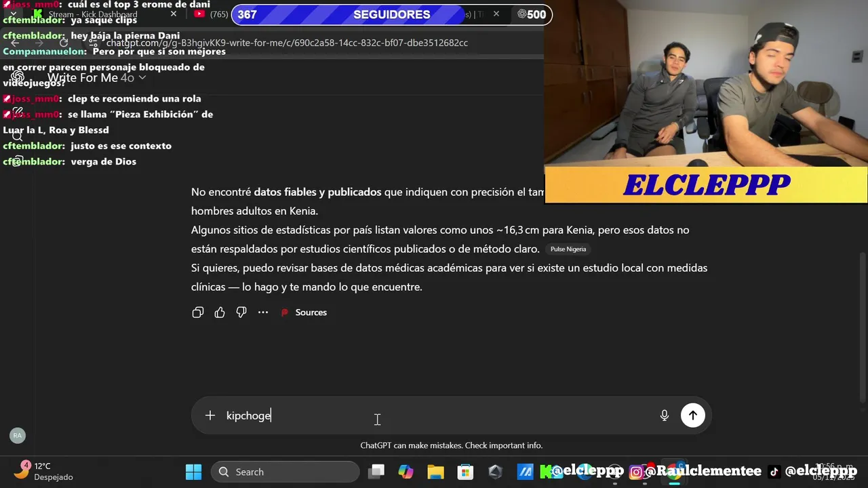Open File Explorer from taskbar
The height and width of the screenshot is (488, 868).
[x=435, y=472]
